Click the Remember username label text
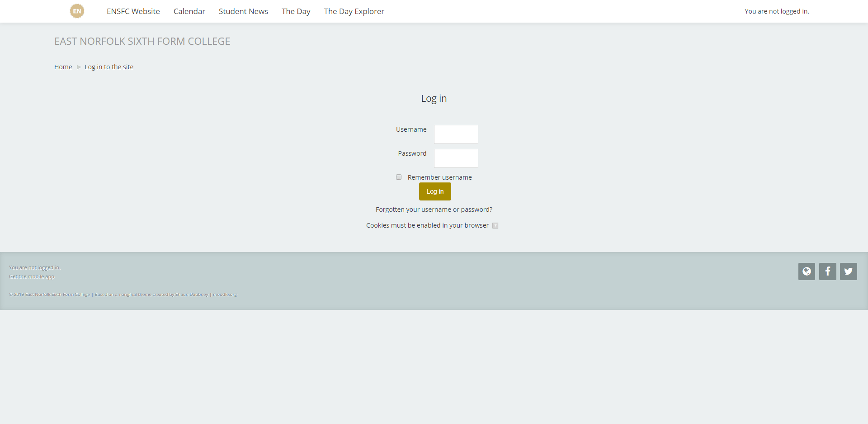Viewport: 868px width, 424px height. tap(440, 177)
